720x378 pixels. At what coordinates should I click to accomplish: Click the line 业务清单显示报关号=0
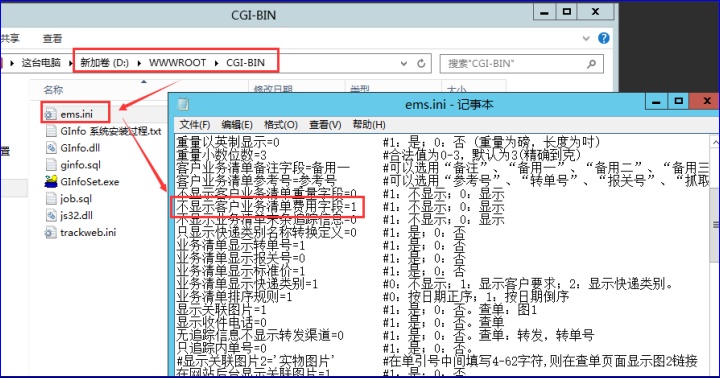tap(241, 258)
